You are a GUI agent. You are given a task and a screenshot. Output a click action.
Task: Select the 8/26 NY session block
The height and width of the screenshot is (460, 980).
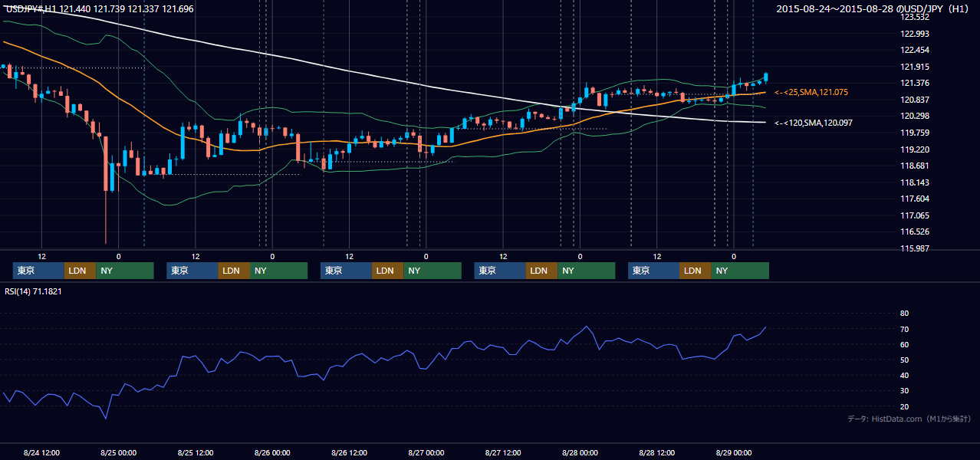point(432,271)
